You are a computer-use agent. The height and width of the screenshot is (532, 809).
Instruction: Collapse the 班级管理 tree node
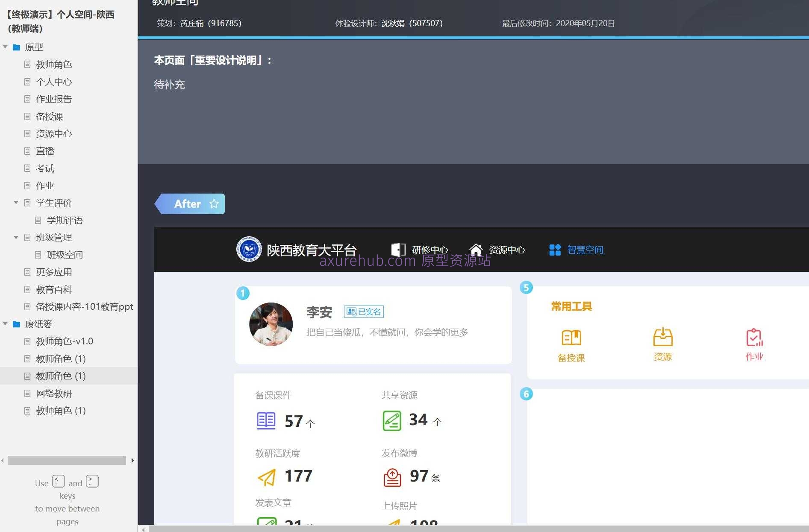(16, 238)
